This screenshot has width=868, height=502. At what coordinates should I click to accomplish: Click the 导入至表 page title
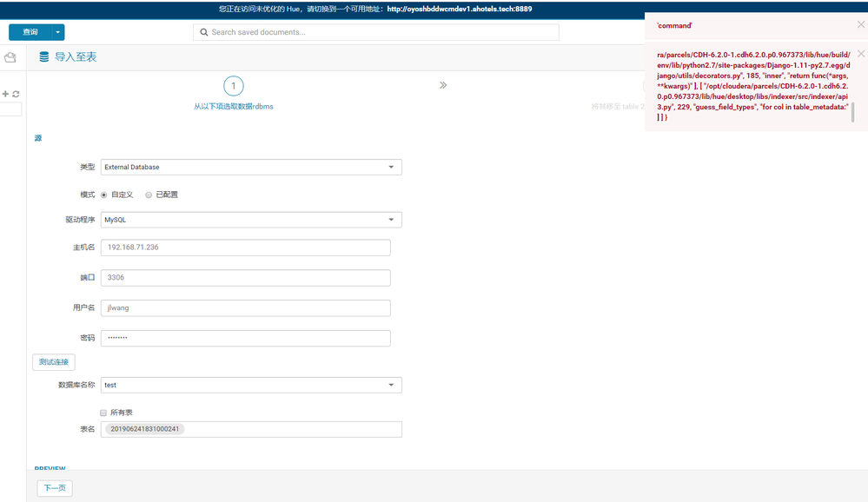click(x=76, y=56)
